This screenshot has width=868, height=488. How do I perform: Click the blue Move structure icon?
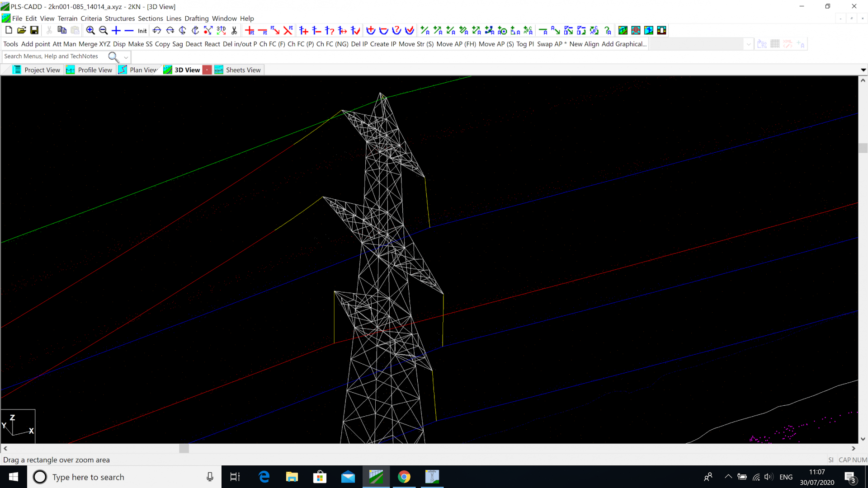343,30
